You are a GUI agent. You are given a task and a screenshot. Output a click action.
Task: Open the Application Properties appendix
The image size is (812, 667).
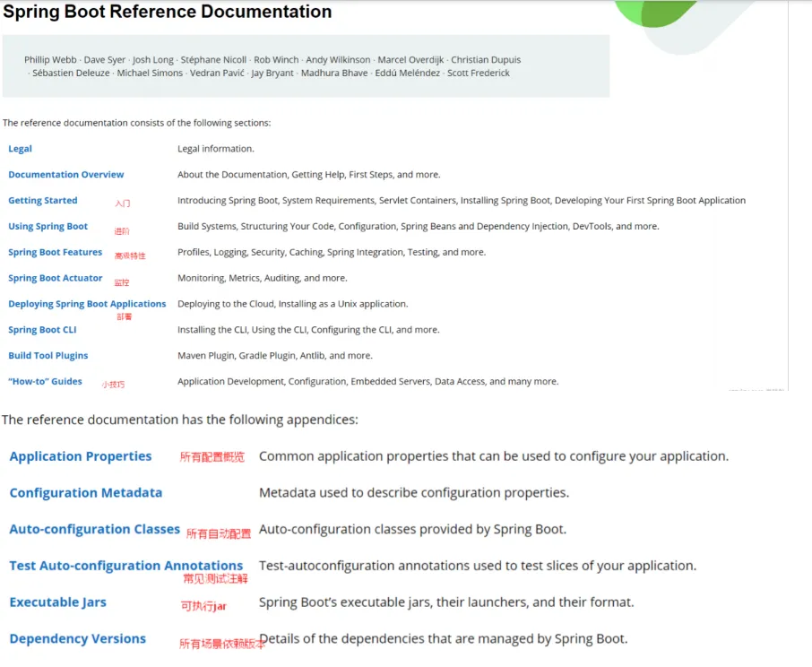point(81,456)
